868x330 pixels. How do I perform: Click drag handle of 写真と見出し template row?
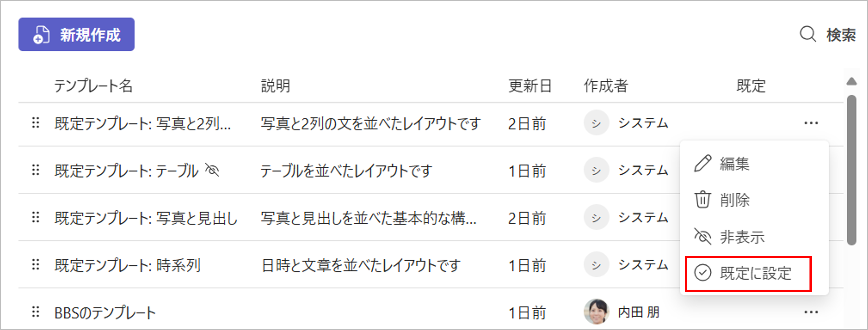click(x=36, y=217)
